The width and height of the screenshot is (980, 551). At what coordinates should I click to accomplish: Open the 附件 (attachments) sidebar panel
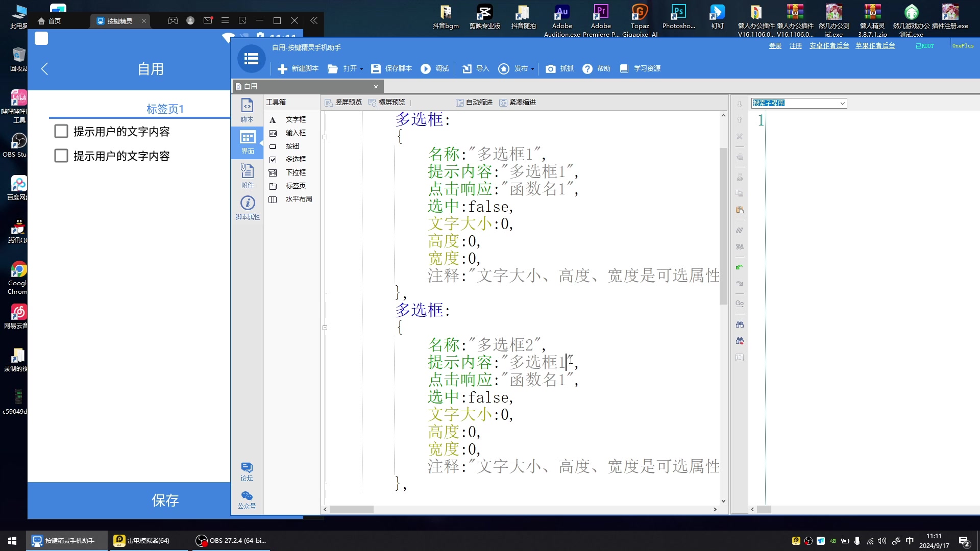[247, 175]
